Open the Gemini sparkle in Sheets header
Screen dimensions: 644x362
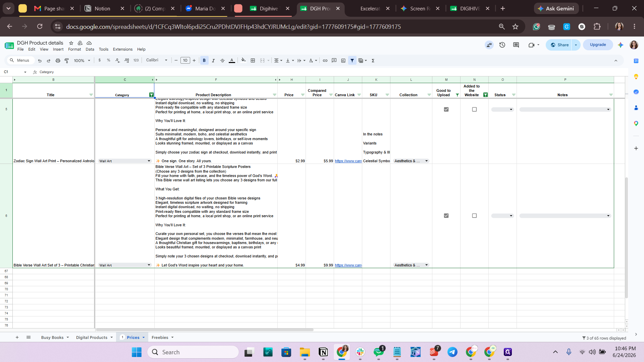(621, 45)
